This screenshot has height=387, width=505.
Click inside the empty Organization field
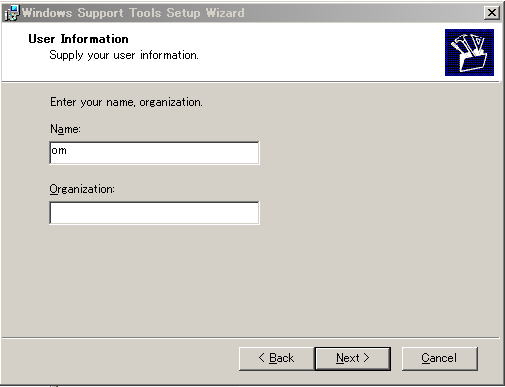click(154, 213)
